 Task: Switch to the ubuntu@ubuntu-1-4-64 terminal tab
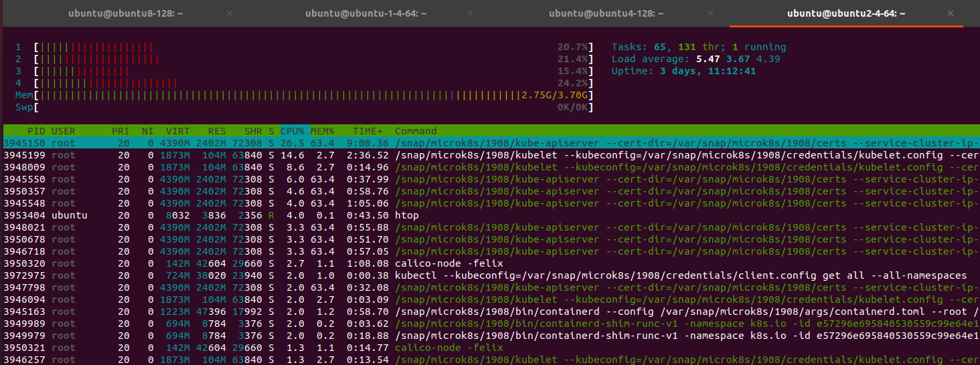pyautogui.click(x=365, y=13)
